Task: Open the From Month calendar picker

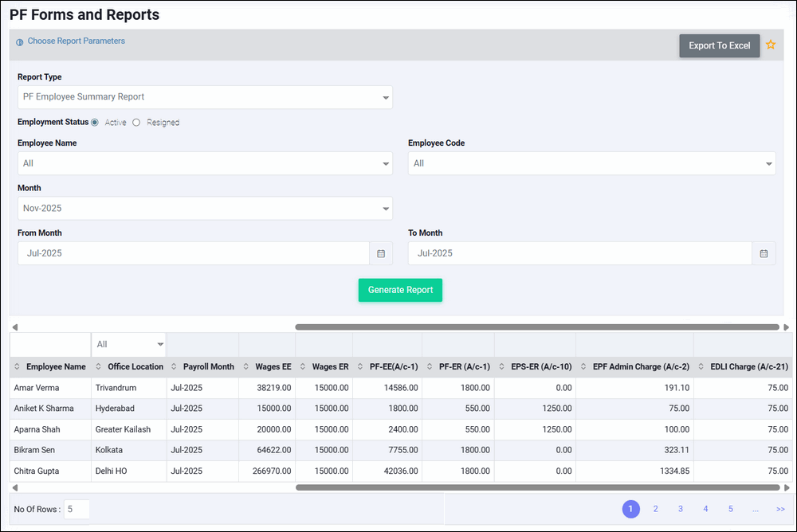Action: (381, 253)
